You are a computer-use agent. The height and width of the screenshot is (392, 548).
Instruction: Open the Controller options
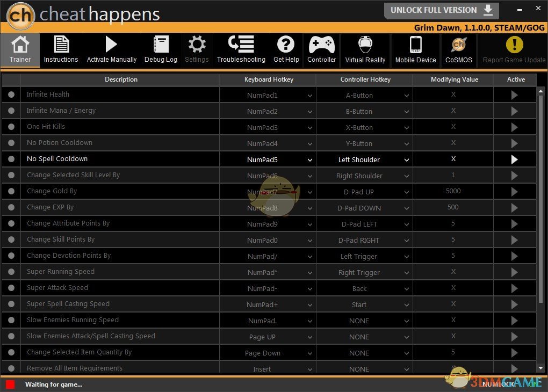[321, 49]
